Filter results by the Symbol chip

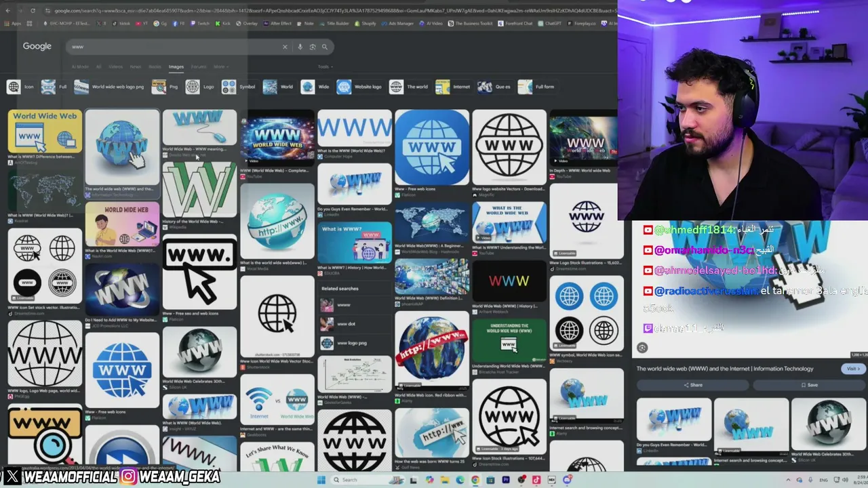point(239,87)
